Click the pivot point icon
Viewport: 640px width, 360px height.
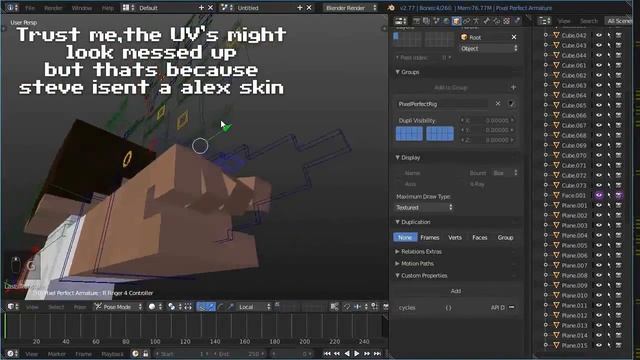(x=171, y=307)
